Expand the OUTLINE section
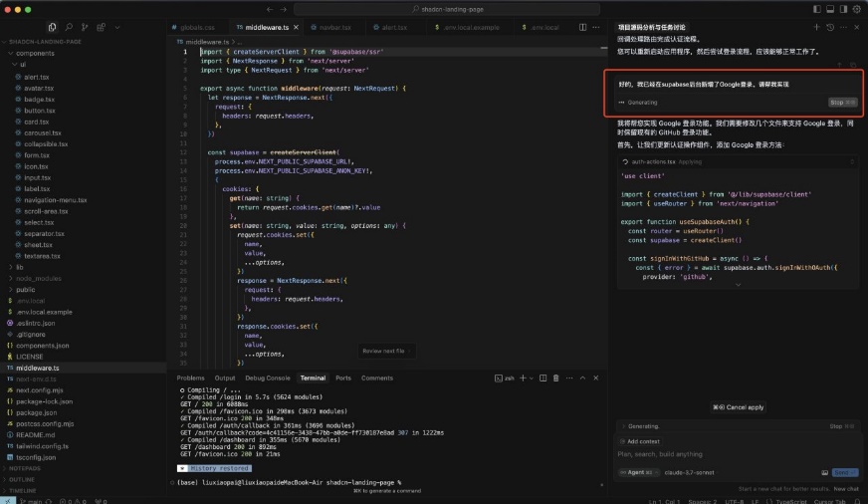 pyautogui.click(x=22, y=479)
